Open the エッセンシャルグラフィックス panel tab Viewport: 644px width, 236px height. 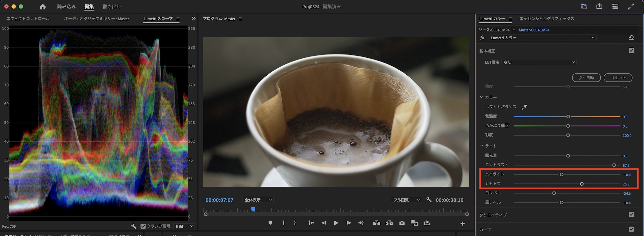(x=547, y=19)
